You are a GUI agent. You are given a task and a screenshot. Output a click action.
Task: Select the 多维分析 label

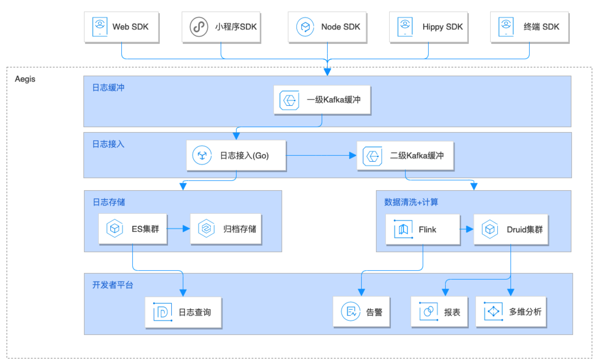[x=525, y=312]
